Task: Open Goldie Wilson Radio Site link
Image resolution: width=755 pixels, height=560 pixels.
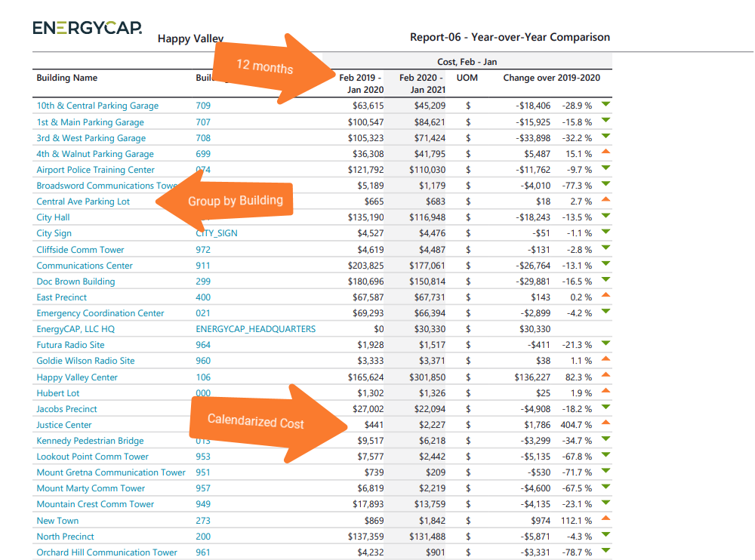Action: click(85, 361)
